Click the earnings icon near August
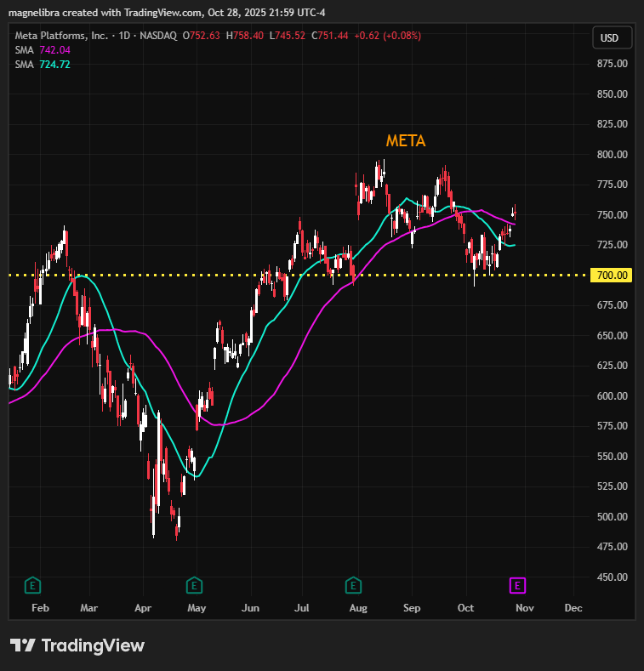This screenshot has width=644, height=671. pos(353,585)
